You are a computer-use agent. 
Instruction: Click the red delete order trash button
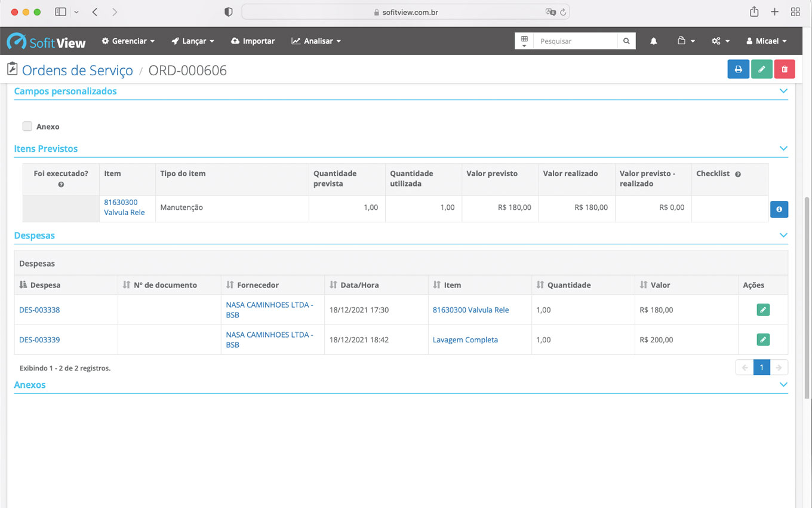[x=785, y=69]
